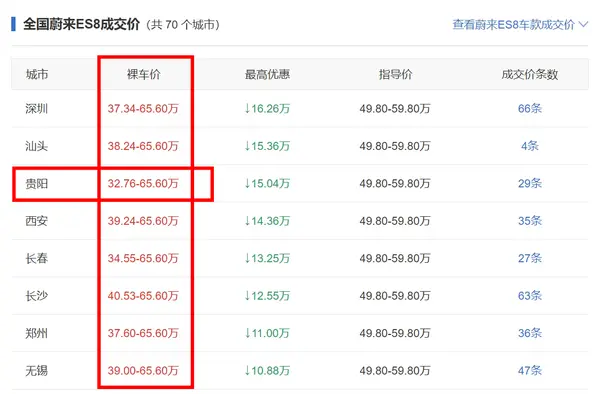Click discount ↓13.25万 in 长春 row

(x=267, y=258)
